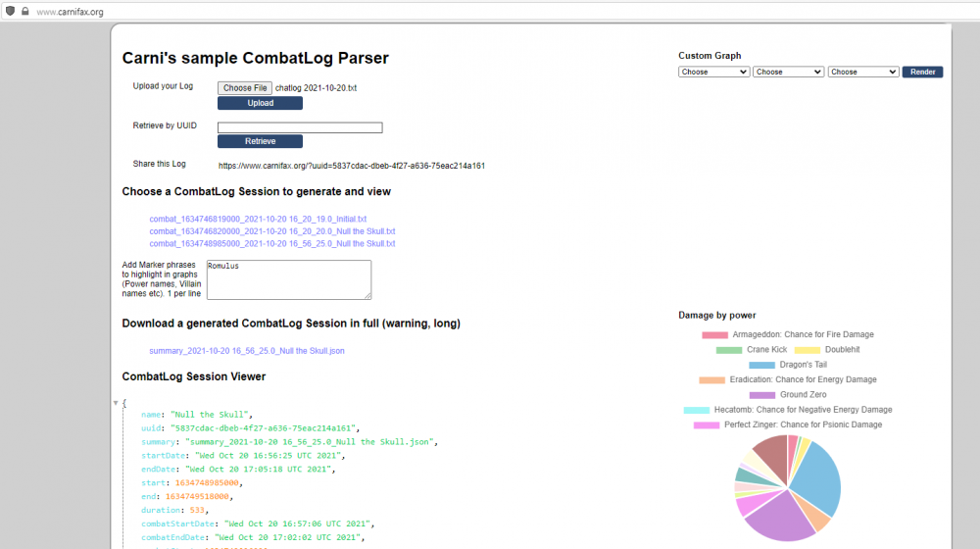Toggle the Crane Kick legend swatch

point(729,350)
